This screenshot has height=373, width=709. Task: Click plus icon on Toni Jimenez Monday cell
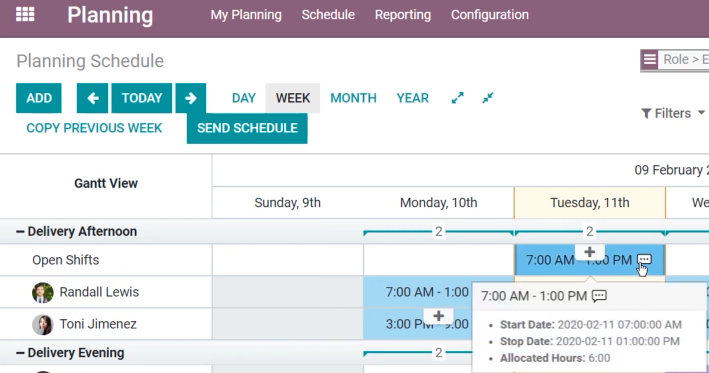tap(438, 316)
